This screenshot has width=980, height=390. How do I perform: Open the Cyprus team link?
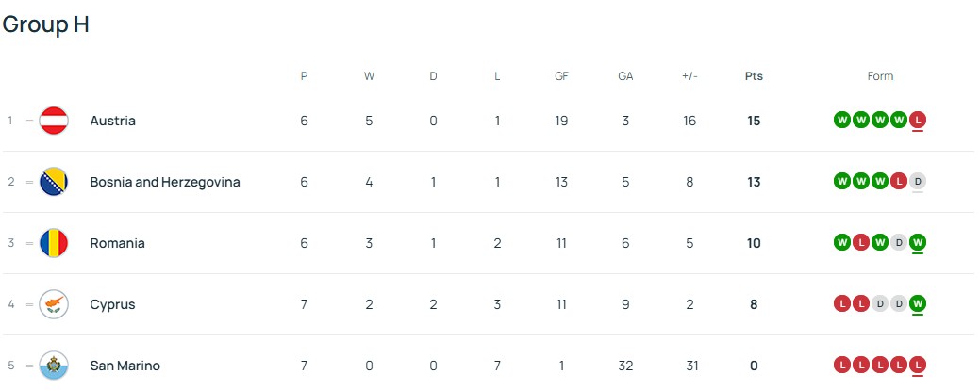click(112, 304)
